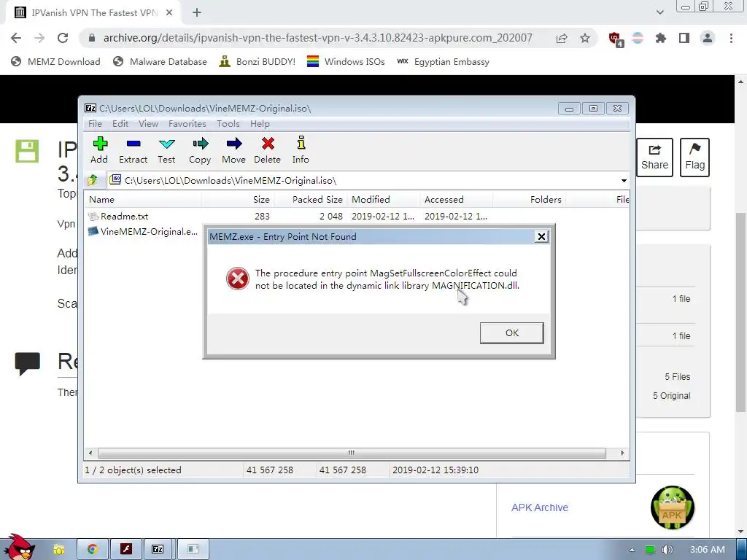Open the Favorites menu
Image resolution: width=747 pixels, height=560 pixels.
tap(187, 124)
